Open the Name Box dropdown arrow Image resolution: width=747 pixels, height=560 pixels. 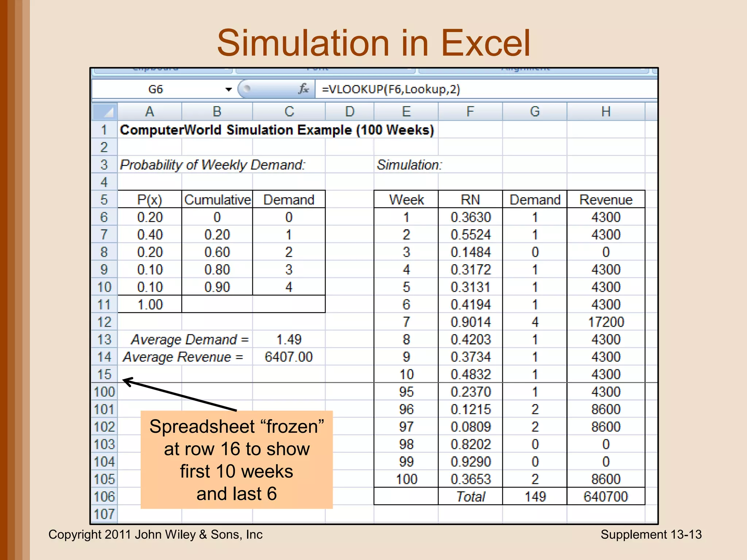[x=229, y=89]
